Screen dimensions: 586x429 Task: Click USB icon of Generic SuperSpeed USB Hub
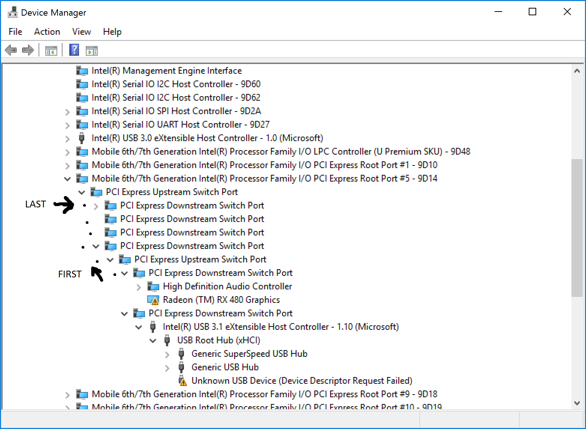click(181, 354)
